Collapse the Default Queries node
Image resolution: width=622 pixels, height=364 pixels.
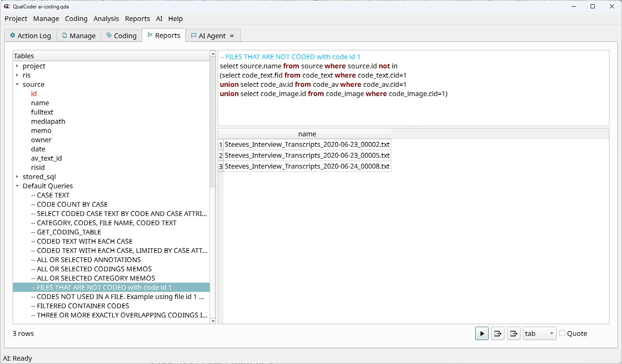(x=17, y=186)
